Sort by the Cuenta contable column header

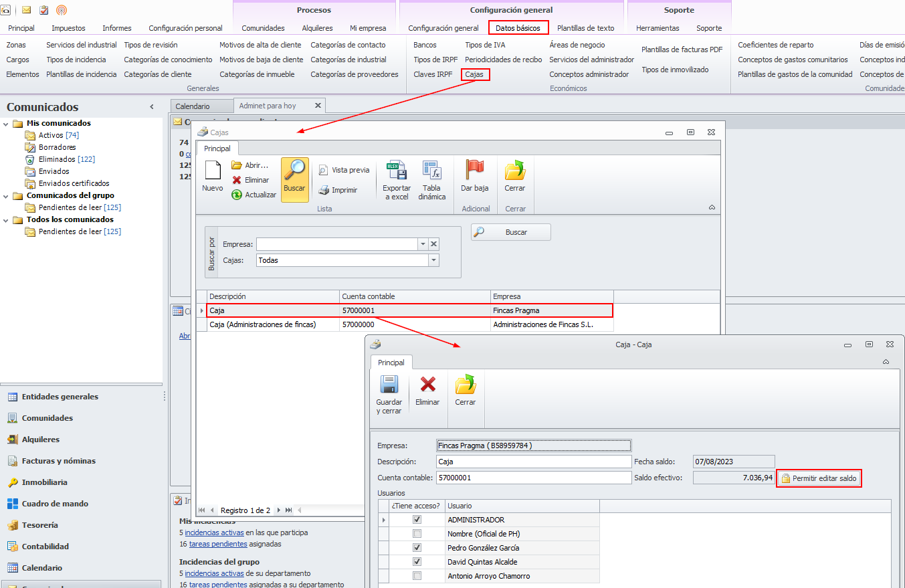(x=415, y=296)
